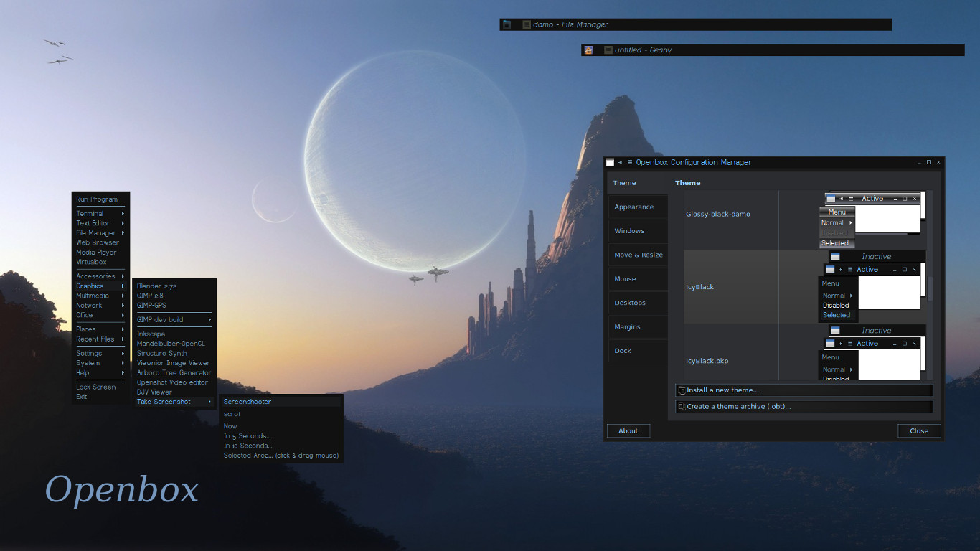Choose 'In 5 Seconds...' screenshot option
Viewport: 980px width, 551px height.
click(281, 436)
